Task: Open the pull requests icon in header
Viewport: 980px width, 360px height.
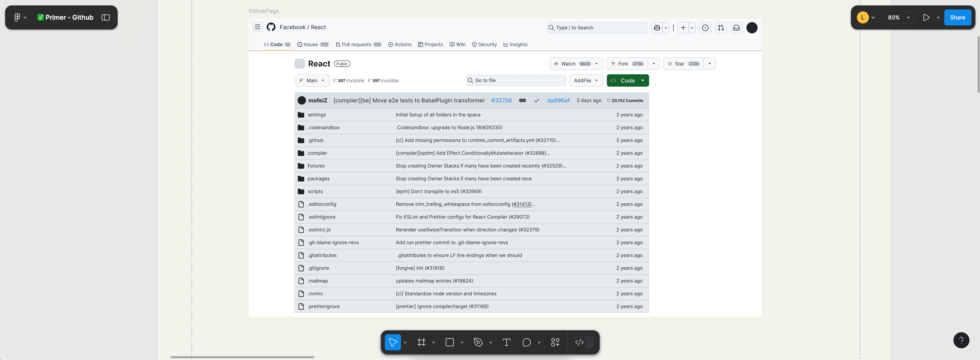Action: pos(720,27)
